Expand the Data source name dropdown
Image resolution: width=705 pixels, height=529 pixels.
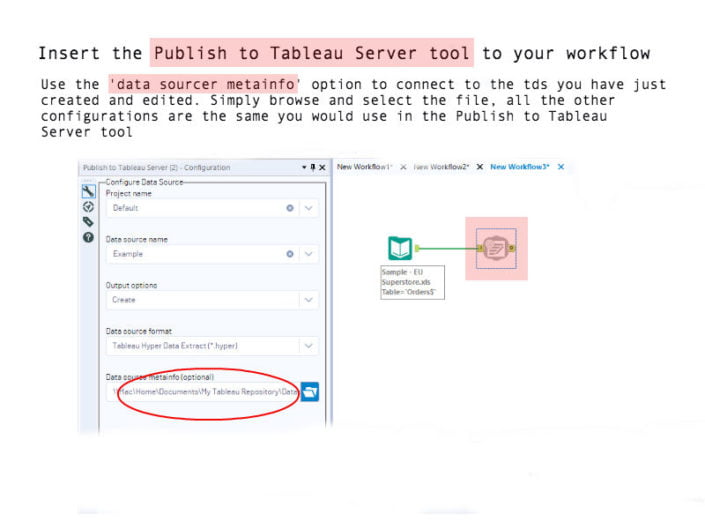pyautogui.click(x=309, y=254)
